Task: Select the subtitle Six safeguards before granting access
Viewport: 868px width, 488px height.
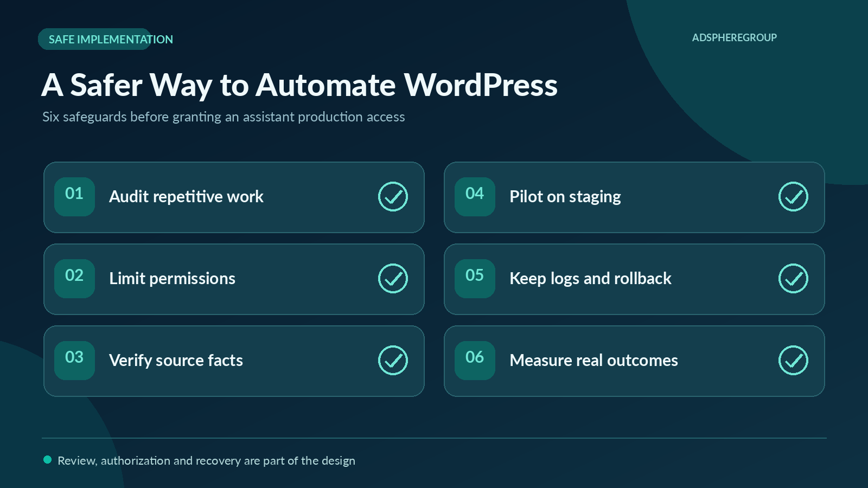Action: [224, 117]
